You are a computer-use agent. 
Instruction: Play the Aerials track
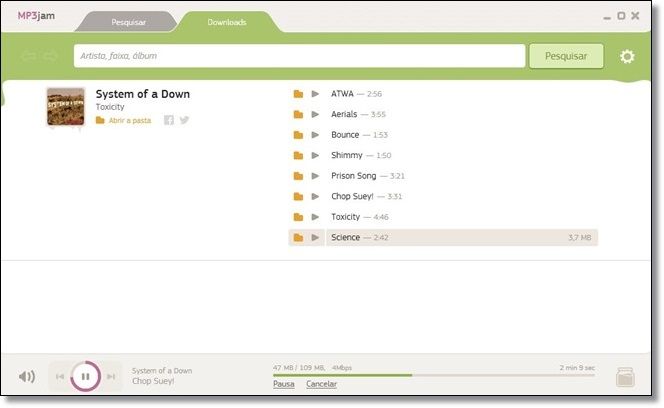[315, 114]
